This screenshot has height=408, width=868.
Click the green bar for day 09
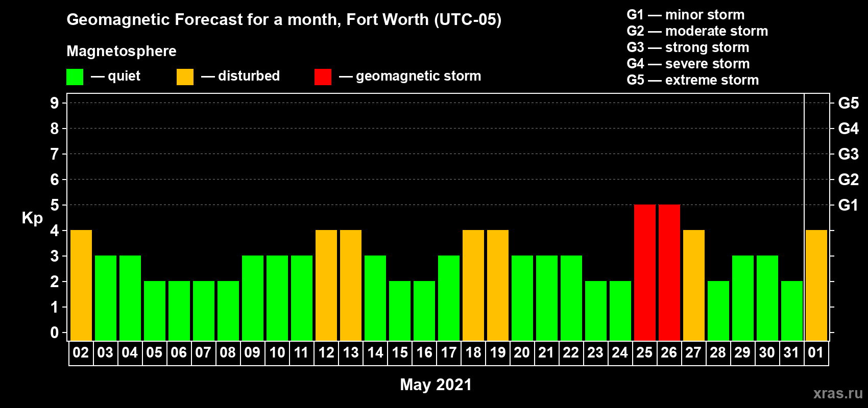coord(253,298)
